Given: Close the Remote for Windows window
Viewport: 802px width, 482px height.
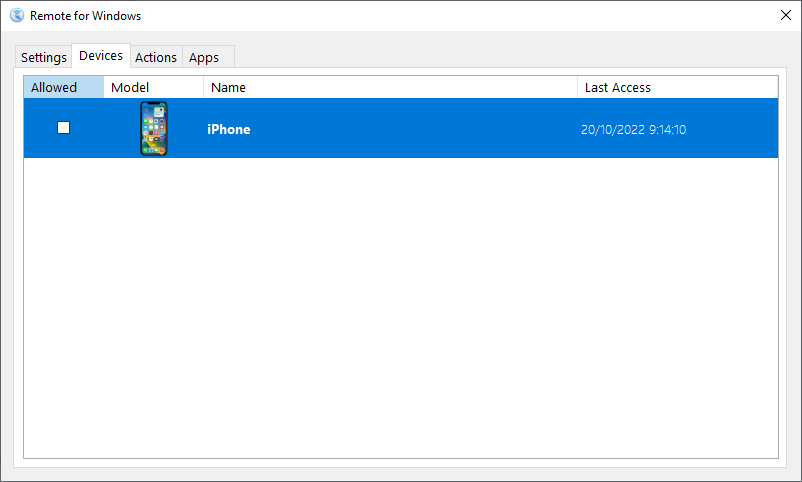Looking at the screenshot, I should (785, 16).
